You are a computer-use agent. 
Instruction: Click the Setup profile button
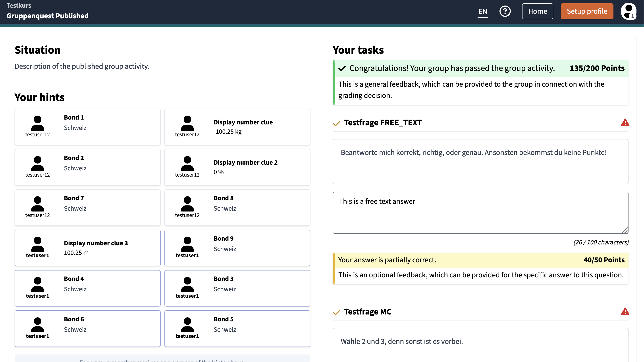[x=587, y=11]
